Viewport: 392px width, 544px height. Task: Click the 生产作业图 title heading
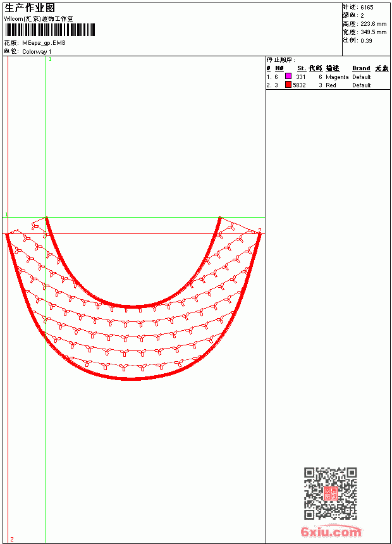coord(30,8)
